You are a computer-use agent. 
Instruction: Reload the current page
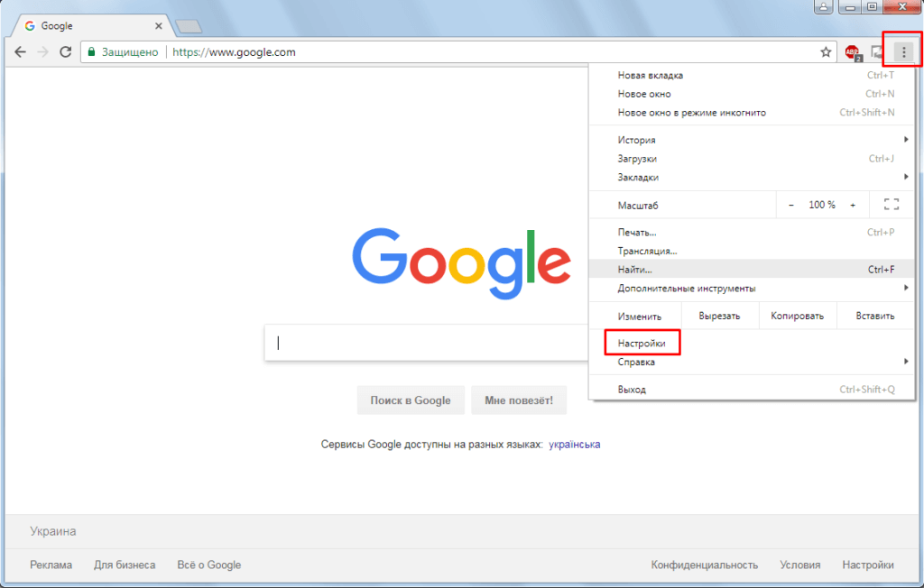pyautogui.click(x=65, y=51)
